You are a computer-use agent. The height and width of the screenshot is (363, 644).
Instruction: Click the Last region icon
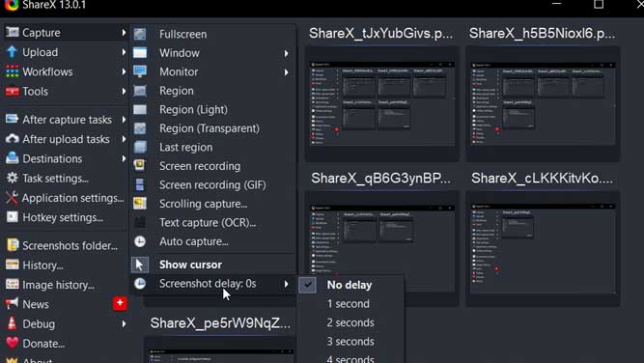point(140,147)
